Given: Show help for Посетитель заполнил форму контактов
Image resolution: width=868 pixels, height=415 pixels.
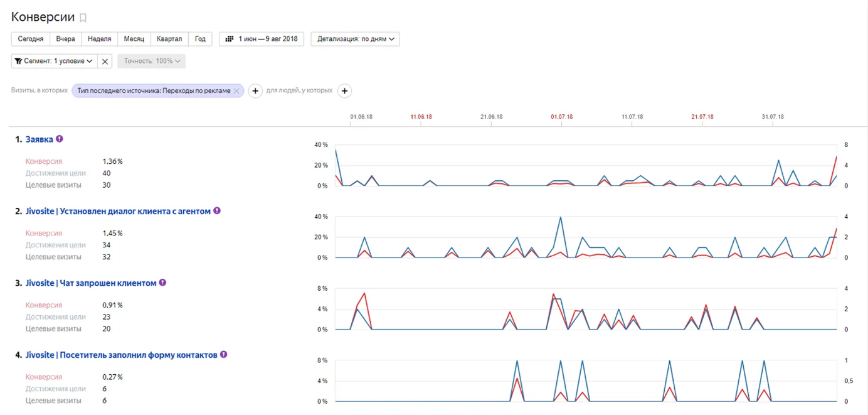Looking at the screenshot, I should [223, 355].
